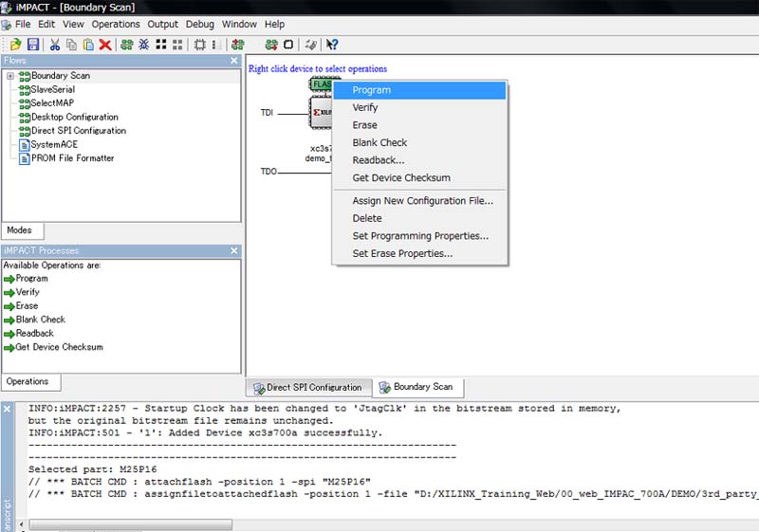
Task: Click the Save floppy disk icon
Action: [33, 45]
